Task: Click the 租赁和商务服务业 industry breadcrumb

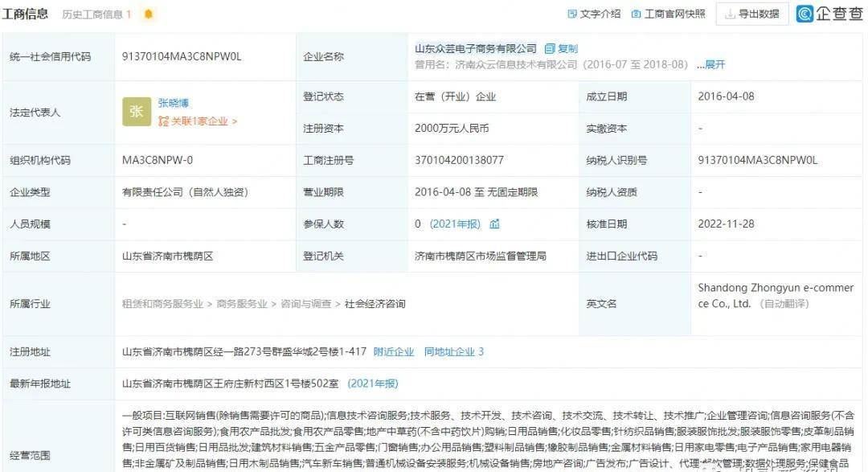Action: 162,304
